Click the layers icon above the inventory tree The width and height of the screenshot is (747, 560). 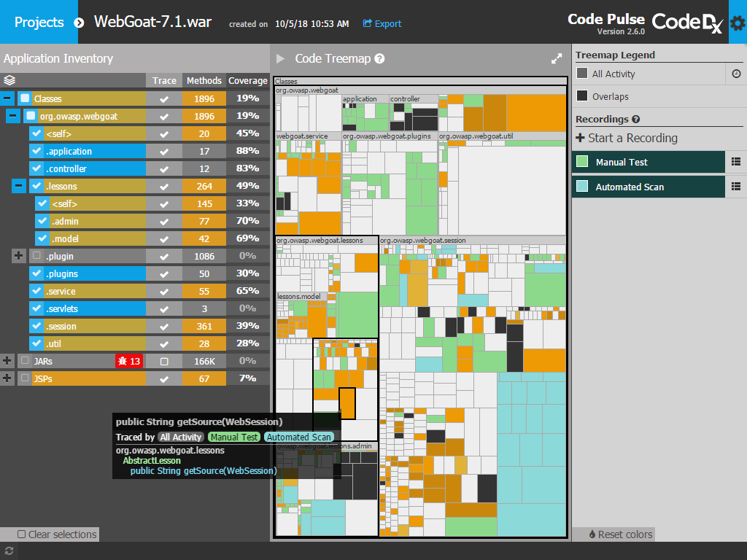pos(10,80)
